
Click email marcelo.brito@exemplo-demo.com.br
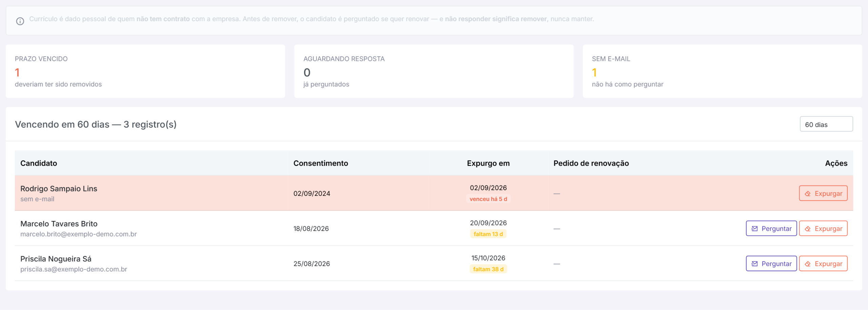coord(79,234)
